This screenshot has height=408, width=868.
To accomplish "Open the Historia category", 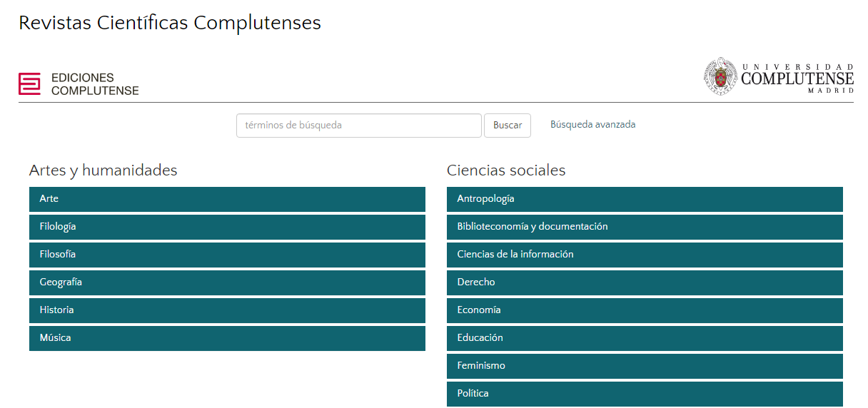I will click(x=227, y=310).
